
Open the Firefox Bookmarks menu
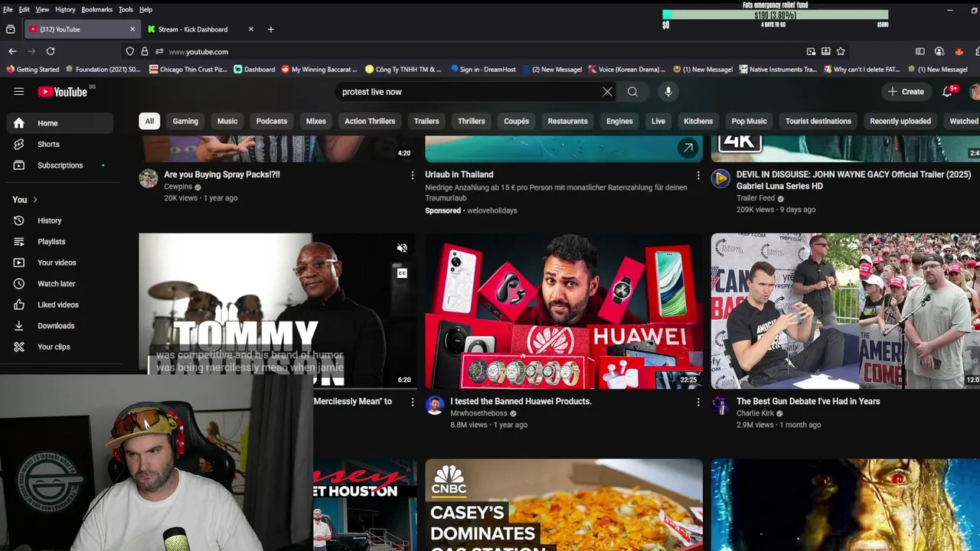(96, 9)
